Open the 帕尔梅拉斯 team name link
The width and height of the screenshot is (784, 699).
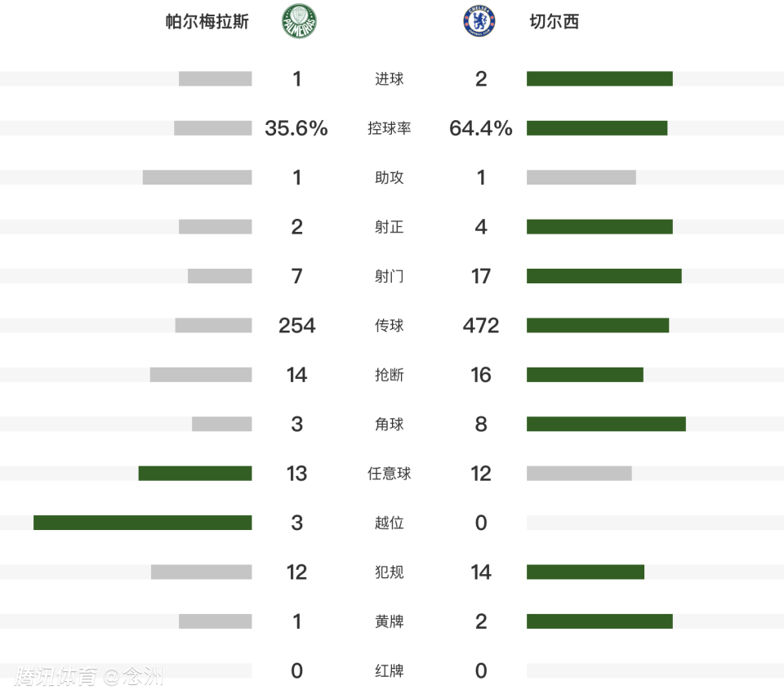[x=207, y=22]
